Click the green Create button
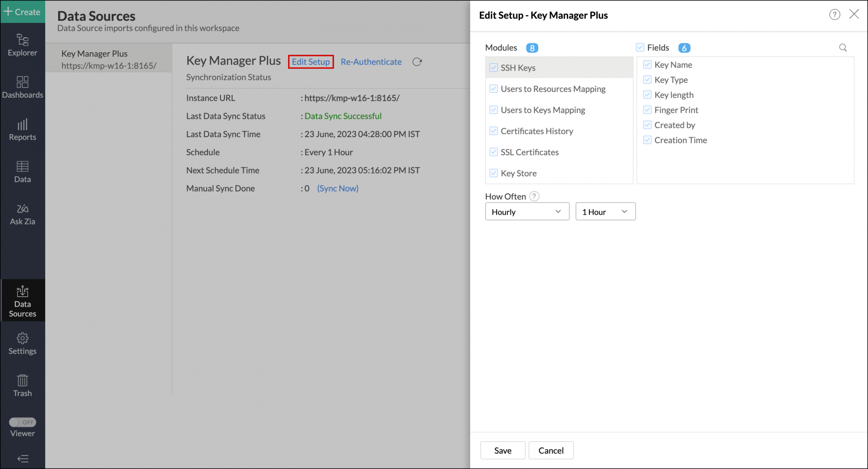868x469 pixels. coord(23,12)
